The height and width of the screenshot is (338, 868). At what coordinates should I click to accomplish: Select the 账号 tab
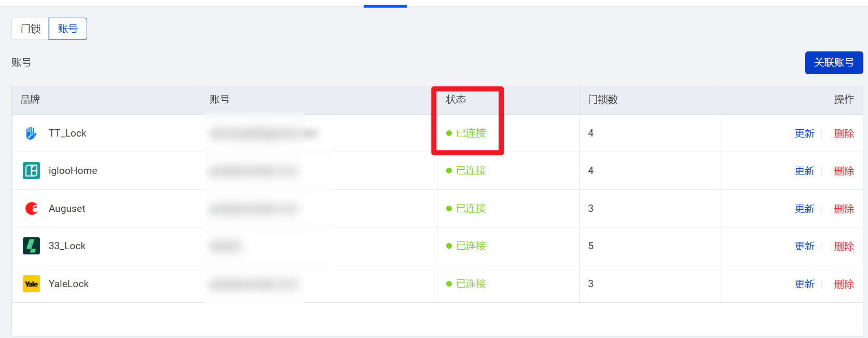coord(68,29)
